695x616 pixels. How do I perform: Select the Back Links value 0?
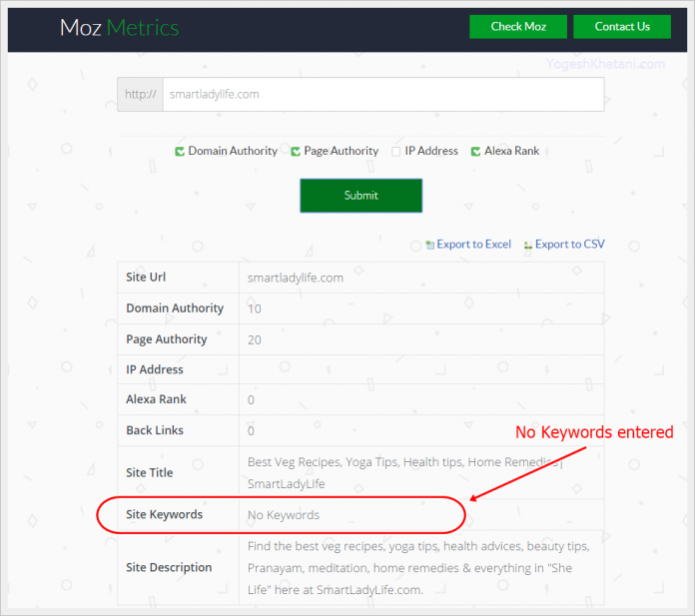(x=251, y=430)
